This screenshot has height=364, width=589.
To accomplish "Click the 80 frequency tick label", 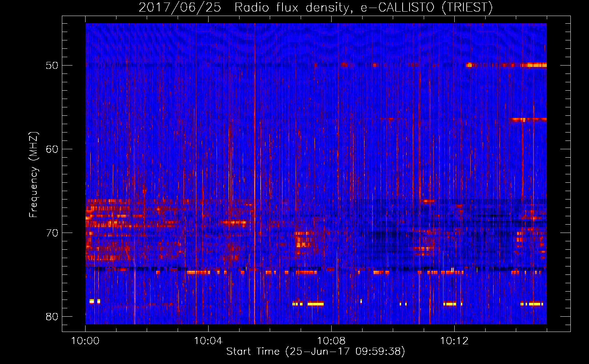I will click(x=52, y=317).
